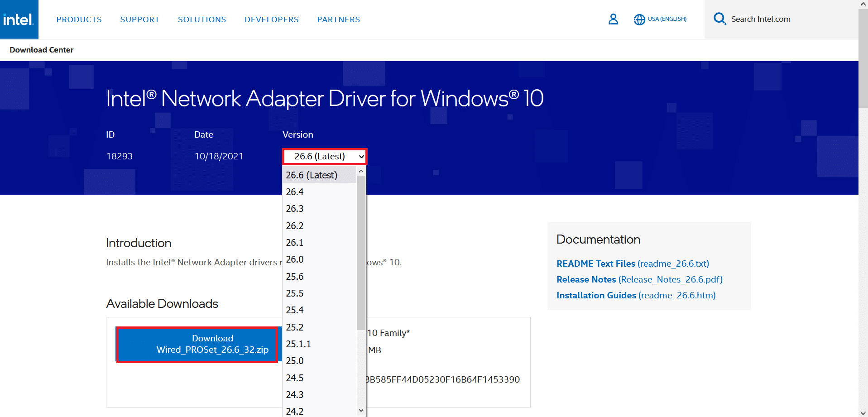The width and height of the screenshot is (868, 417).
Task: Click the Intel logo
Action: pos(19,19)
